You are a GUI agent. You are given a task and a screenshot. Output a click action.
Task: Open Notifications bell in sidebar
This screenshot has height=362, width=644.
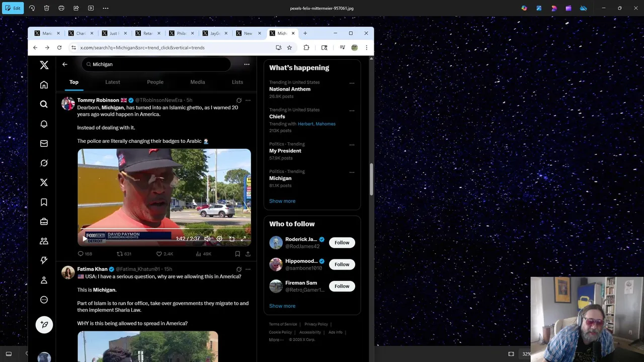44,124
